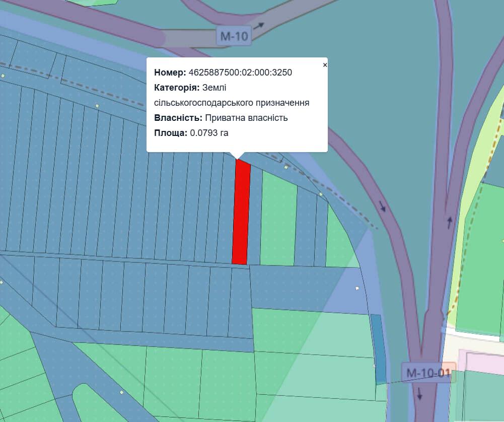
Task: Select the small dark-blue parcel left of M-10-01
Action: coord(379,347)
